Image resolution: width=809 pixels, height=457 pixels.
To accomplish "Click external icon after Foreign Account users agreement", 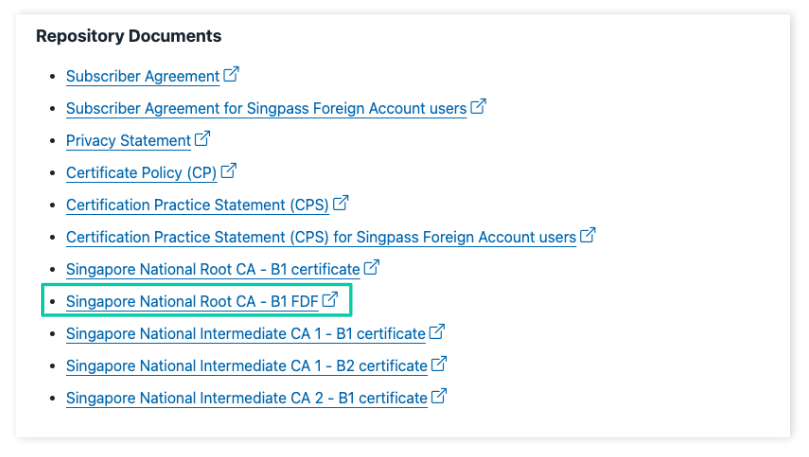I will tap(478, 107).
